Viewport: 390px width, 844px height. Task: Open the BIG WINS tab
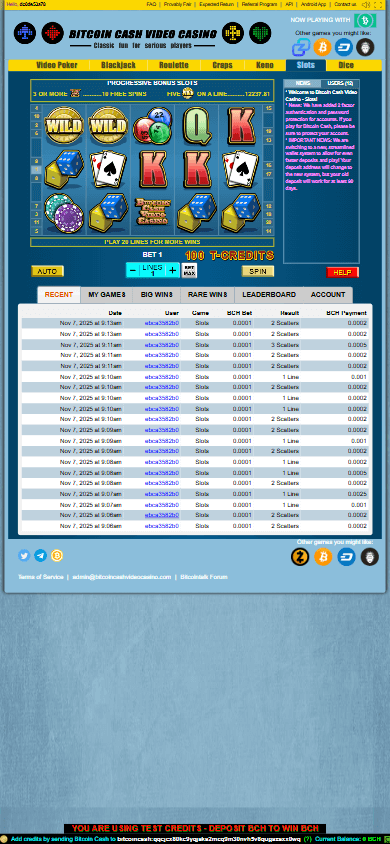[x=157, y=294]
